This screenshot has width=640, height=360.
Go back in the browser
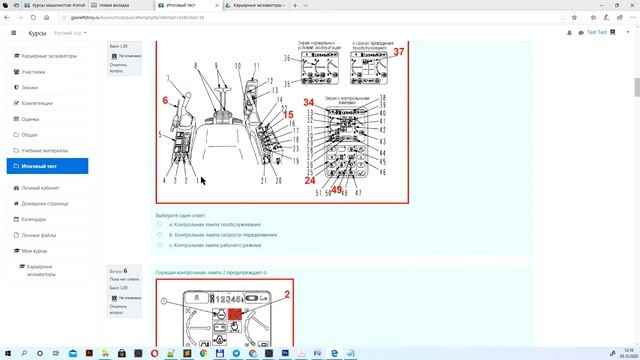click(7, 18)
